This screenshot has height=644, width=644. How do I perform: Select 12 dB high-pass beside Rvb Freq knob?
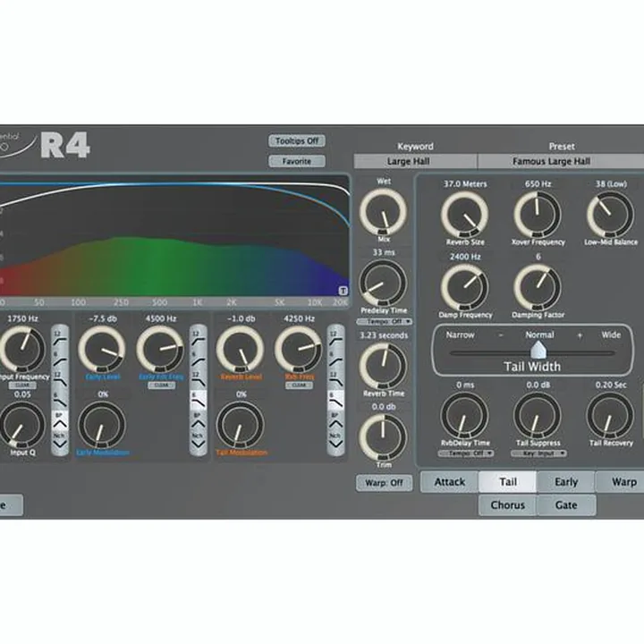[335, 337]
